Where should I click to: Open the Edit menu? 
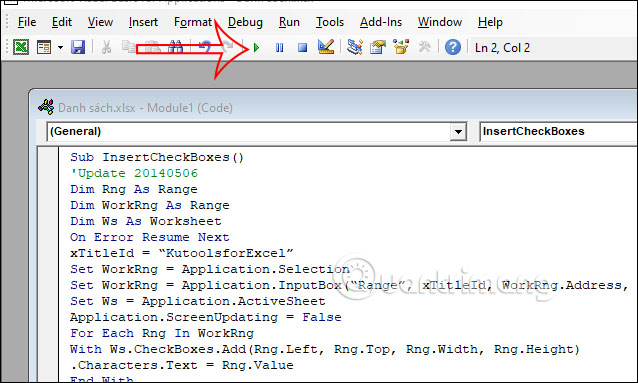tap(62, 22)
